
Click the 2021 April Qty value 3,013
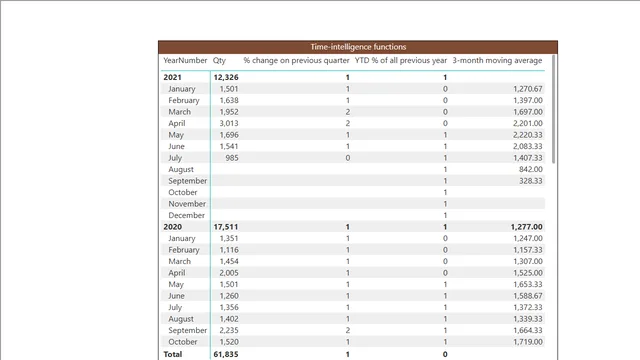point(229,123)
